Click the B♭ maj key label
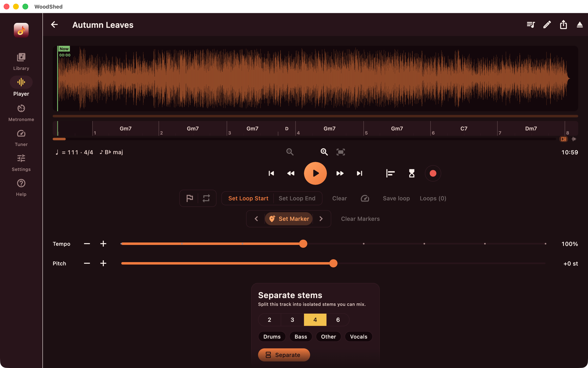 pyautogui.click(x=111, y=152)
